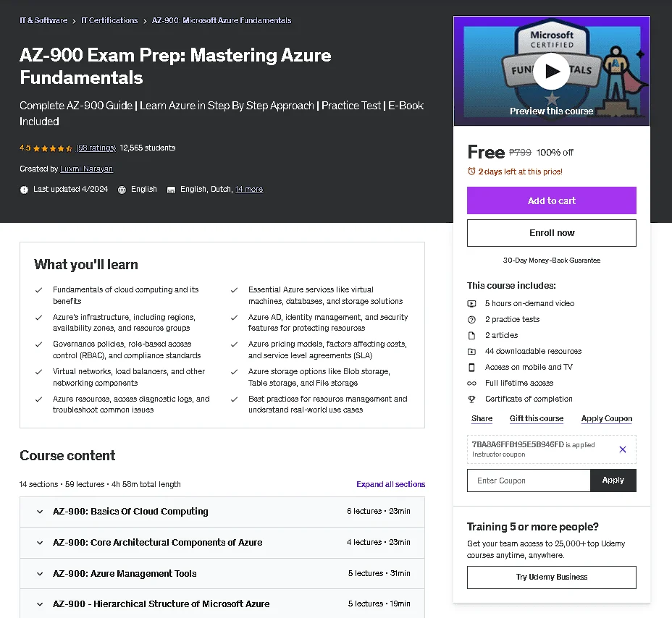672x618 pixels.
Task: Expand Basics Of Cloud Computing section
Action: [x=222, y=512]
